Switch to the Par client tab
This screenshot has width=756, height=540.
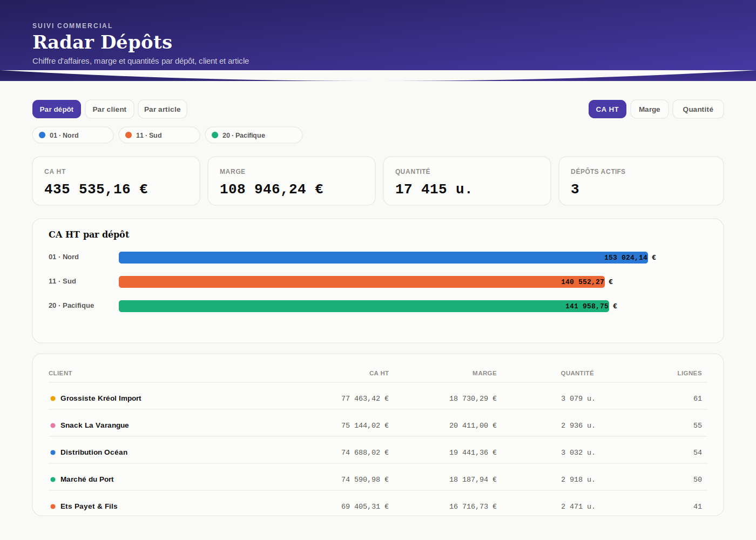110,109
